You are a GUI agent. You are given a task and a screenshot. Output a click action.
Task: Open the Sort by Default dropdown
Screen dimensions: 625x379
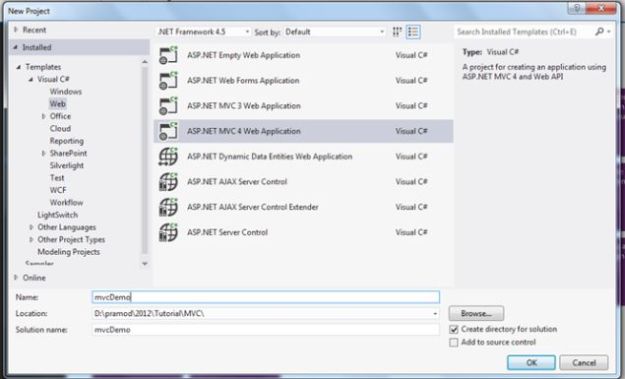[x=334, y=32]
